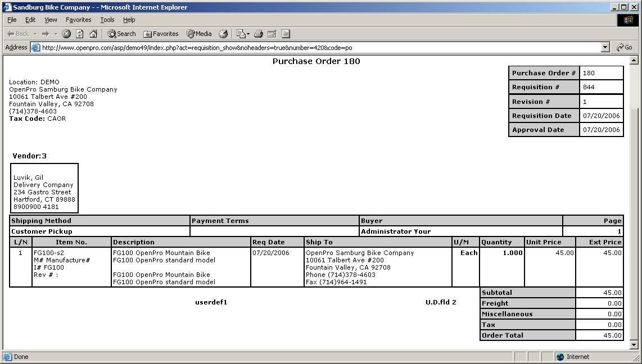Open the Favorites pane in the toolbar

pyautogui.click(x=161, y=34)
